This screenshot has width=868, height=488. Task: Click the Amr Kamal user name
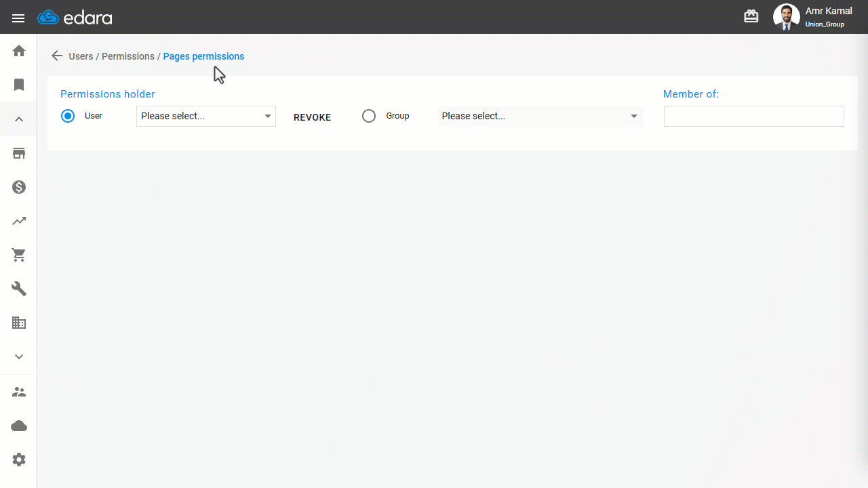tap(829, 11)
